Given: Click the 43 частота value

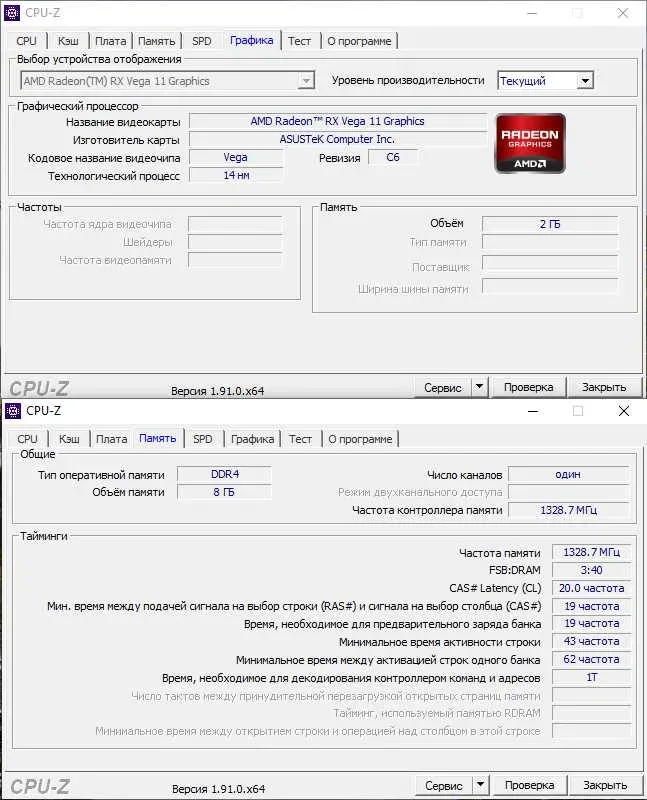Looking at the screenshot, I should pos(591,641).
